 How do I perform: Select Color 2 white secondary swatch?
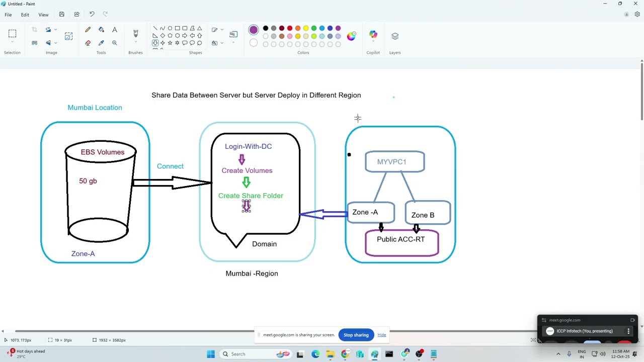click(254, 43)
